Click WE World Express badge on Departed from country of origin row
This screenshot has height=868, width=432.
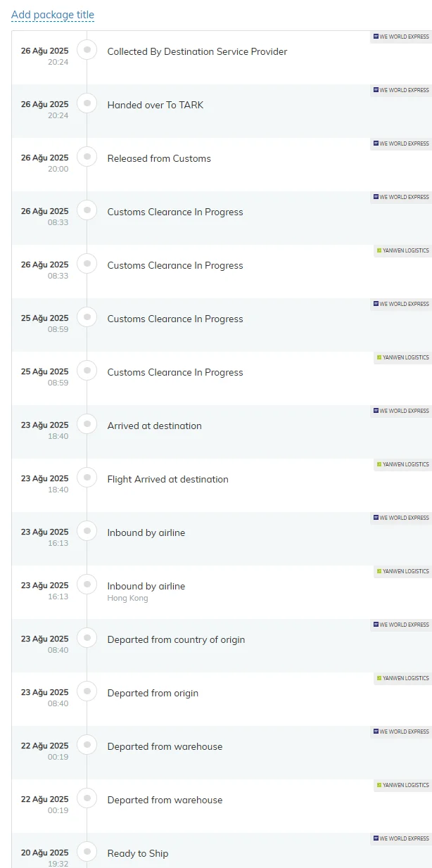[x=401, y=625]
